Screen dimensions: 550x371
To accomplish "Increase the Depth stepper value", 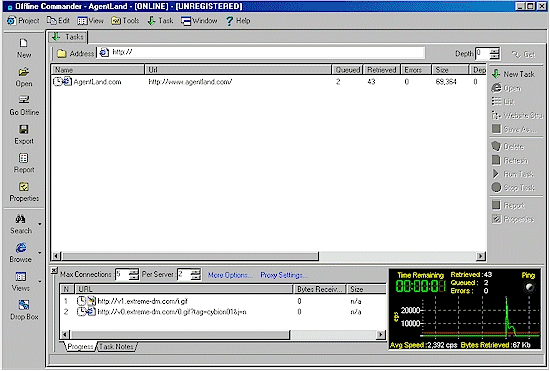I will (495, 51).
